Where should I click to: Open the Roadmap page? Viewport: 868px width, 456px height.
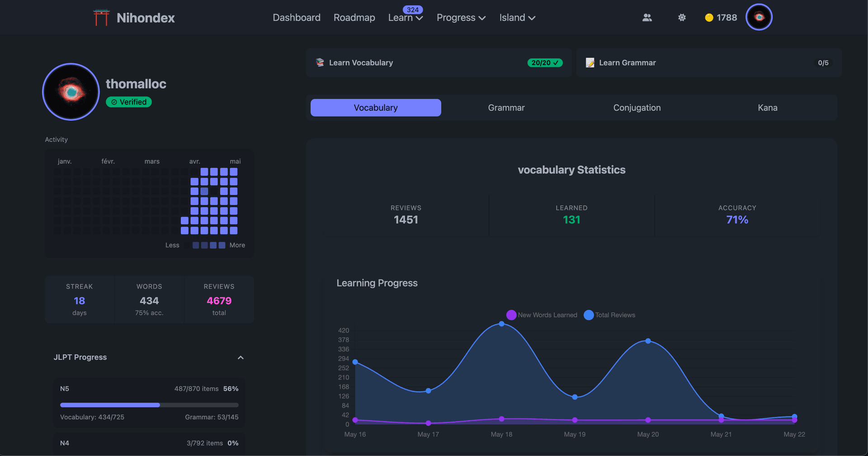pos(354,18)
